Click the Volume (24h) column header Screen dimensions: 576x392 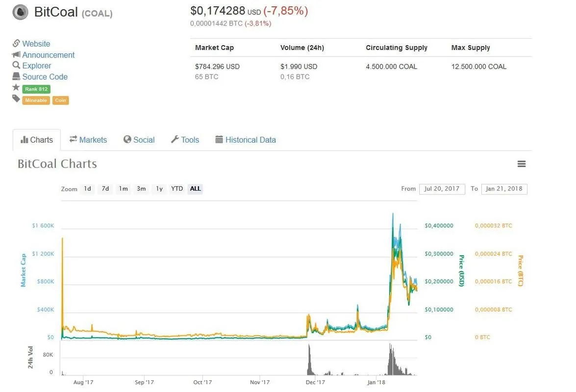click(x=302, y=48)
